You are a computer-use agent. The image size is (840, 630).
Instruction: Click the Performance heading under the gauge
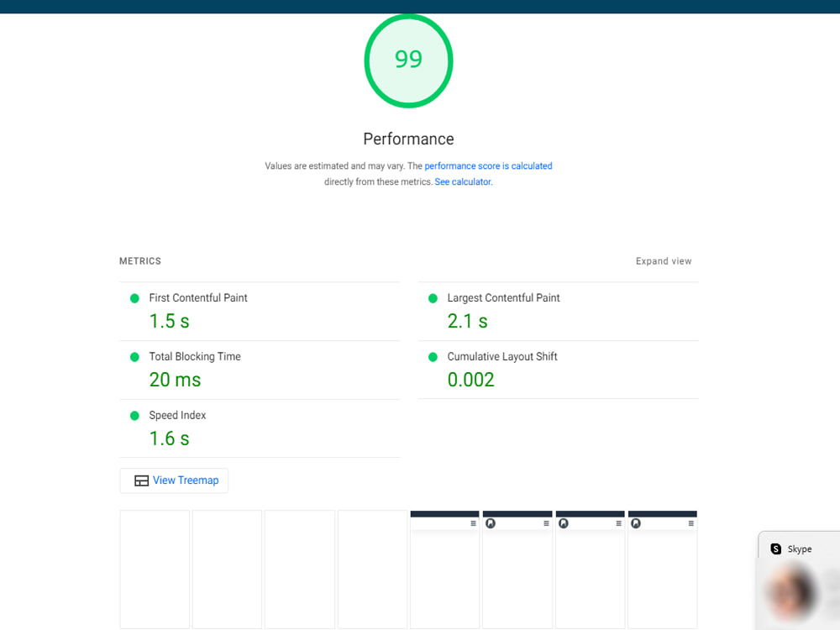point(408,139)
